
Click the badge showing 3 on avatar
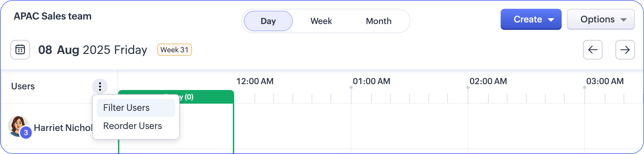tap(26, 133)
